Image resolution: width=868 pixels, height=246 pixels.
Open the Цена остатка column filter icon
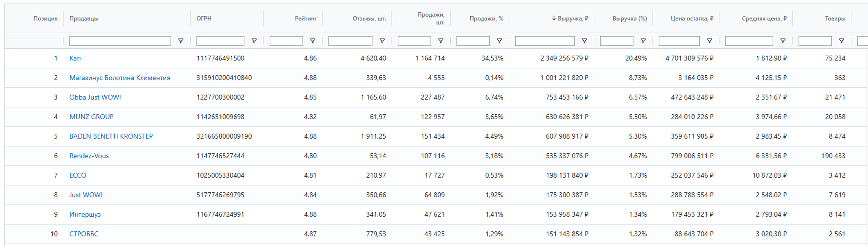[709, 41]
